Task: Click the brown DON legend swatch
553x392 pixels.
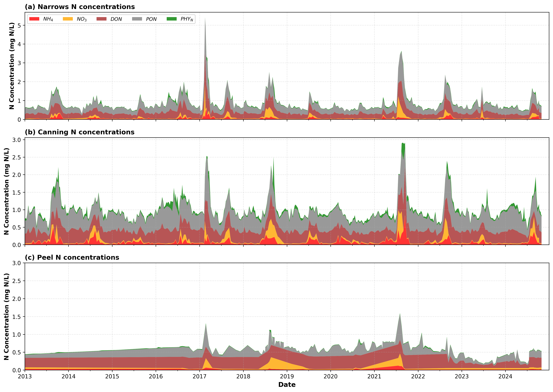Action: [x=101, y=19]
